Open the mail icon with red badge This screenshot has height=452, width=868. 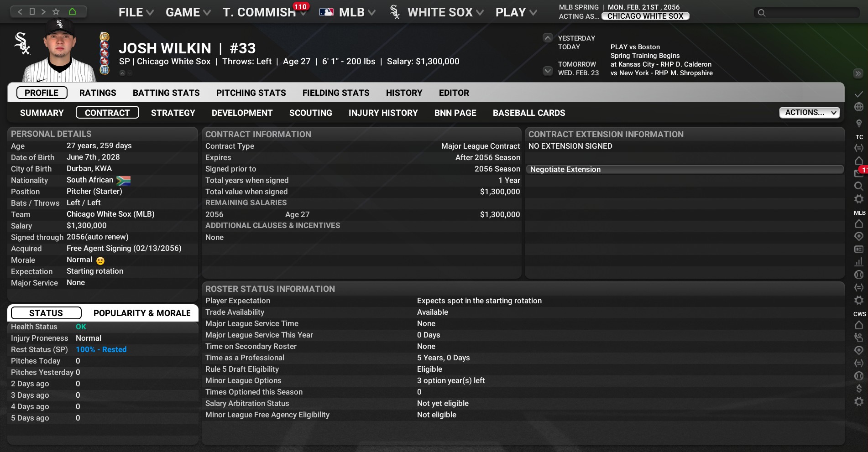tap(858, 173)
